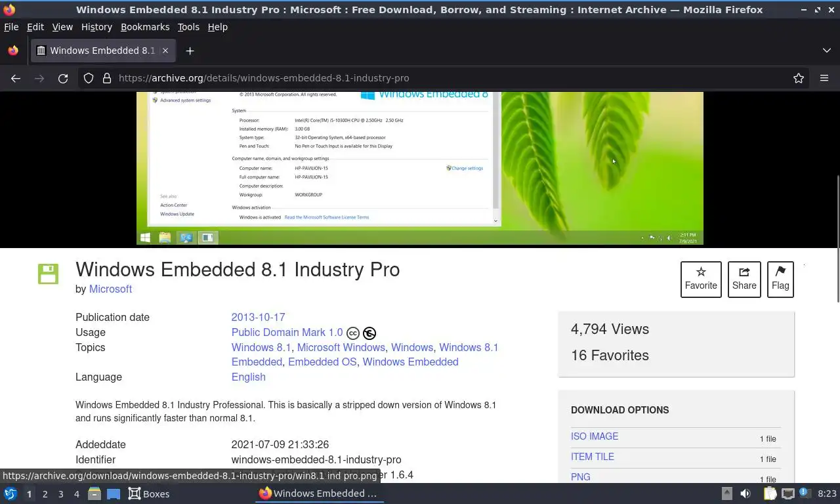
Task: Open Public Domain Mark 1.0 link
Action: (287, 333)
